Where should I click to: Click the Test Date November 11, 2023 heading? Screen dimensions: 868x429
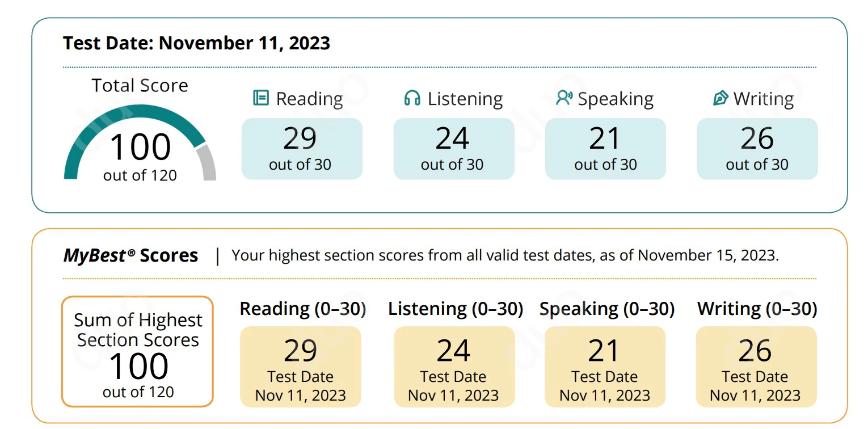click(196, 43)
